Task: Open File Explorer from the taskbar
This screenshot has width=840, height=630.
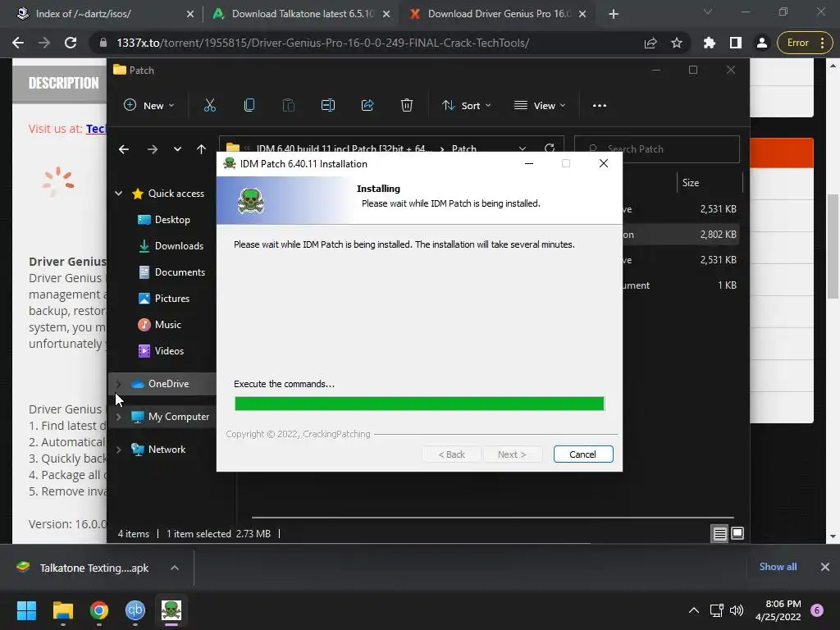Action: coord(62,610)
